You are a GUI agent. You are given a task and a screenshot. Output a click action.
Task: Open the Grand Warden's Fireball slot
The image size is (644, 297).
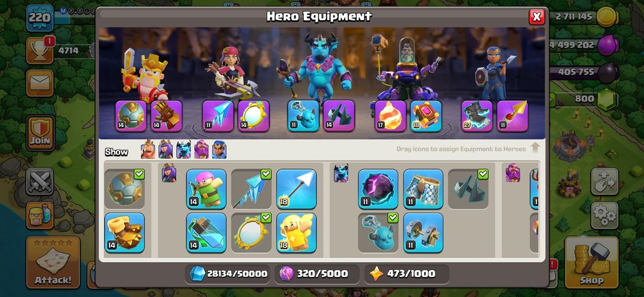[390, 116]
